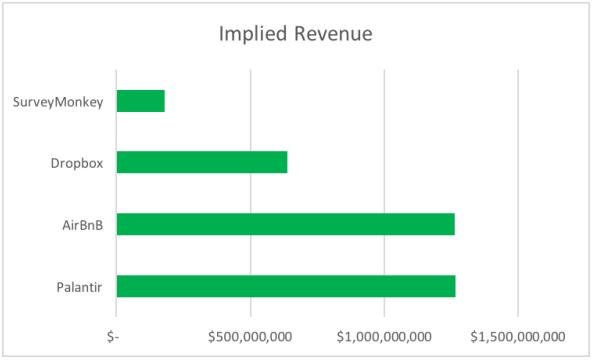Screen dimensions: 594x362
Task: Click the SurveyMonkey axis label
Action: click(x=58, y=102)
